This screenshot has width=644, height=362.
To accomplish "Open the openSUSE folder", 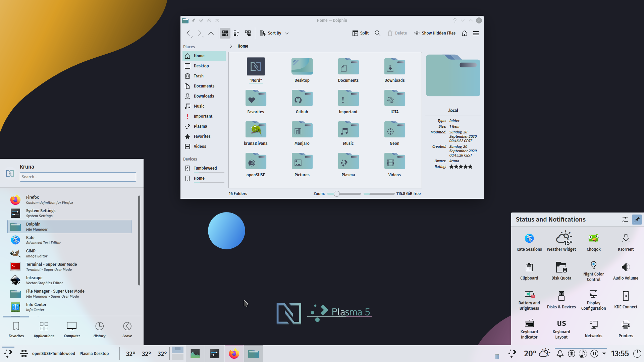I will (256, 165).
